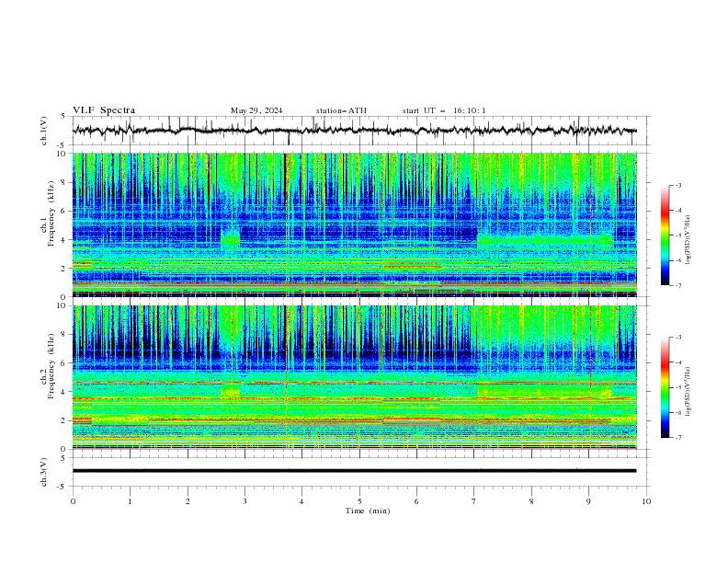
Task: Click the ch.3 flat black trace
Action: (x=355, y=471)
